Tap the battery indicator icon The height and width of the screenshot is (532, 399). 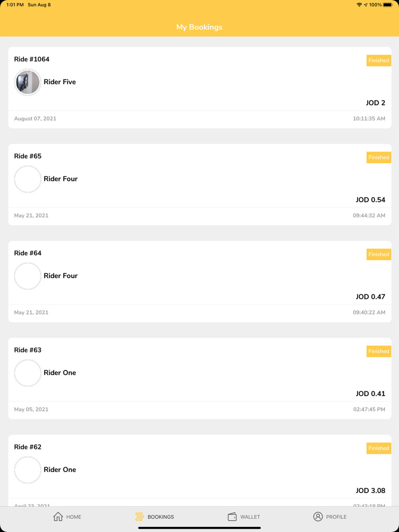click(388, 5)
